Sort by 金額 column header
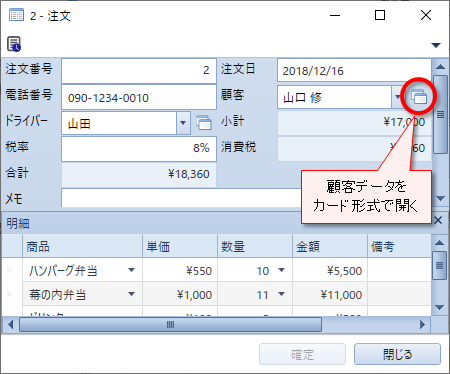Viewport: 450px width, 374px height. point(330,246)
